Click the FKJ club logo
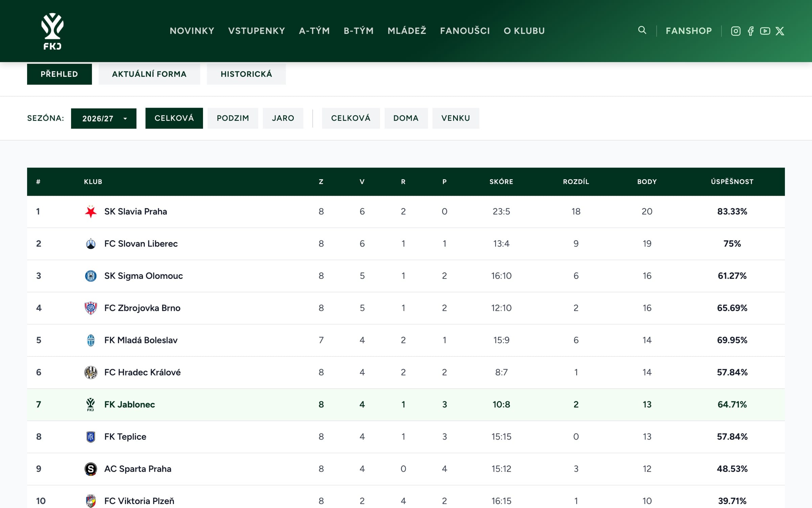This screenshot has height=508, width=812. click(52, 31)
